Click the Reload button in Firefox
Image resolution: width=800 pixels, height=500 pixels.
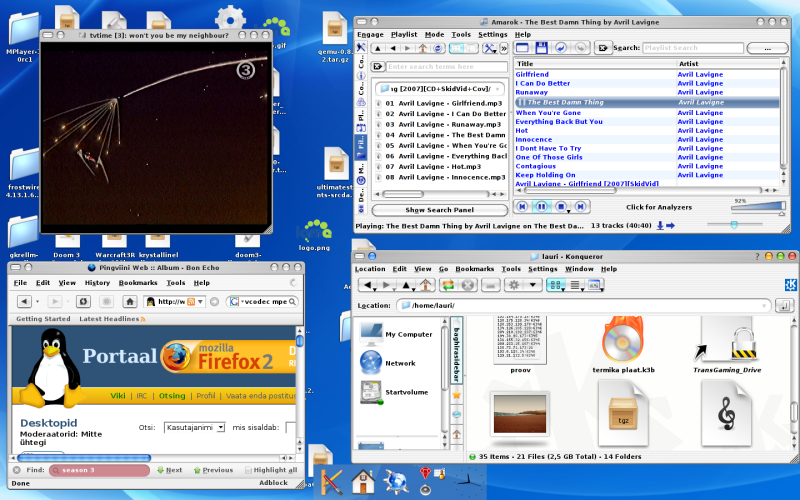pos(83,302)
